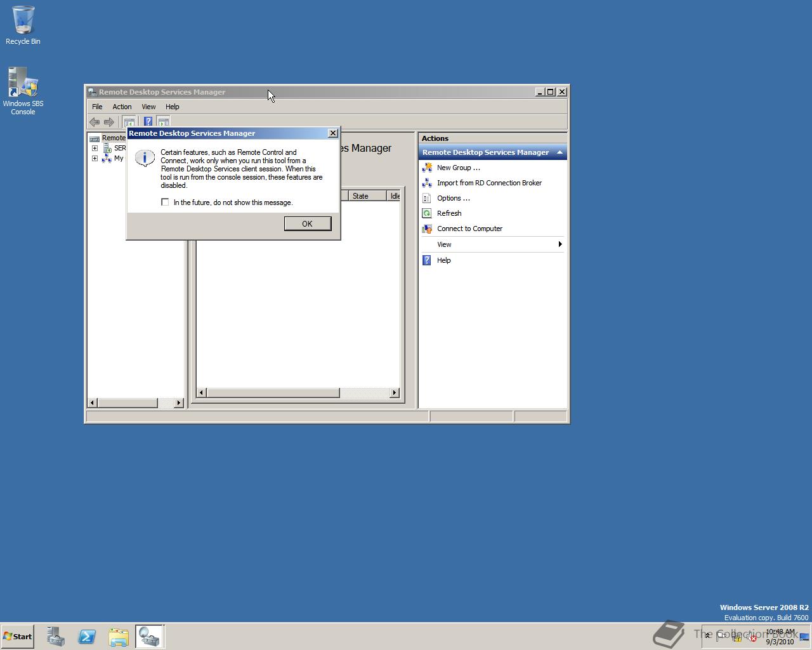The height and width of the screenshot is (650, 812).
Task: Click the list pane horizontal scrollbar thumb
Action: [x=273, y=393]
